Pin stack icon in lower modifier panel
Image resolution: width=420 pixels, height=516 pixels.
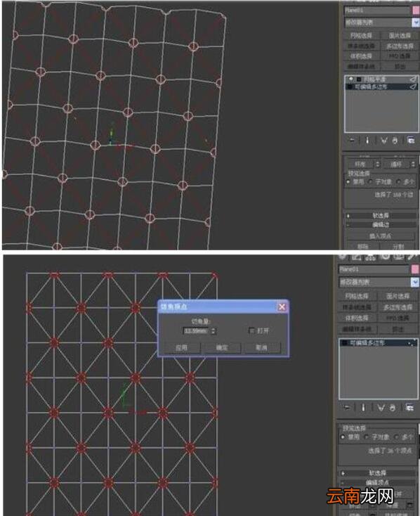pos(347,408)
